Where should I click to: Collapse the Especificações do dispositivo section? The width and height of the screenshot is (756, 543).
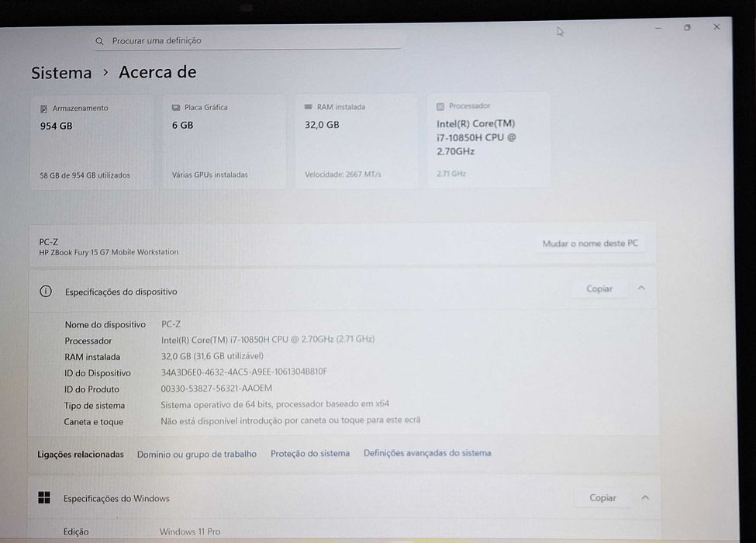pos(641,288)
